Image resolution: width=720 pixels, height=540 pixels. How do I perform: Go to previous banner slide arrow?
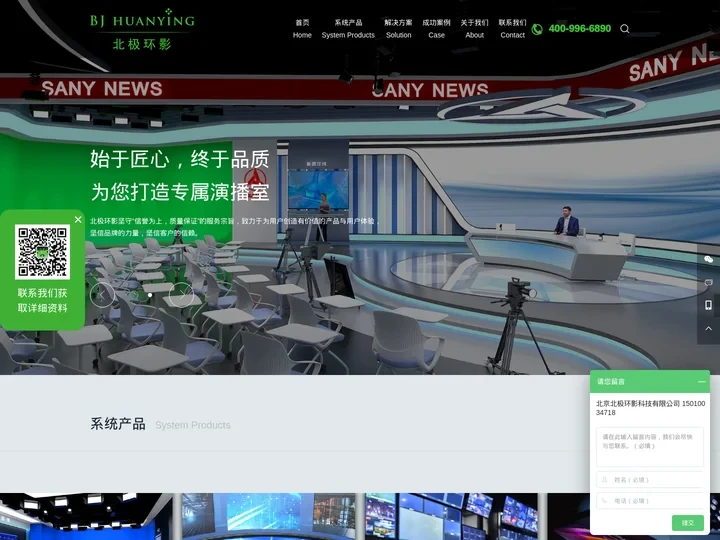coord(102,295)
